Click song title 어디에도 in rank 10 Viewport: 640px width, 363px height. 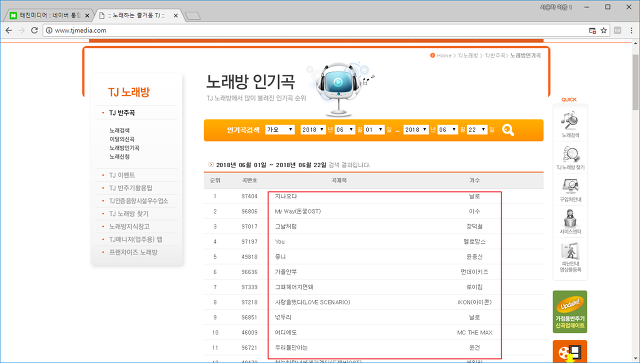[286, 332]
